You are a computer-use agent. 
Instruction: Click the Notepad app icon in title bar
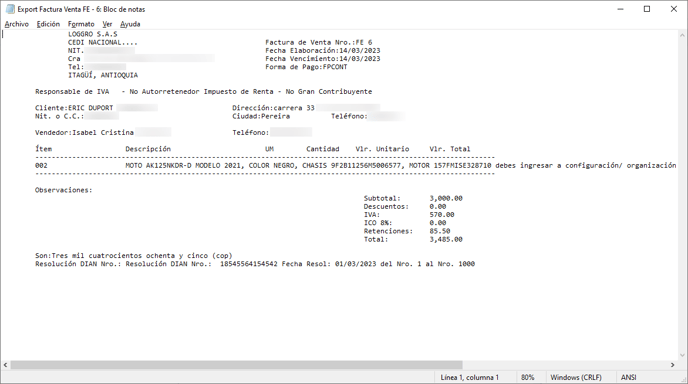10,9
